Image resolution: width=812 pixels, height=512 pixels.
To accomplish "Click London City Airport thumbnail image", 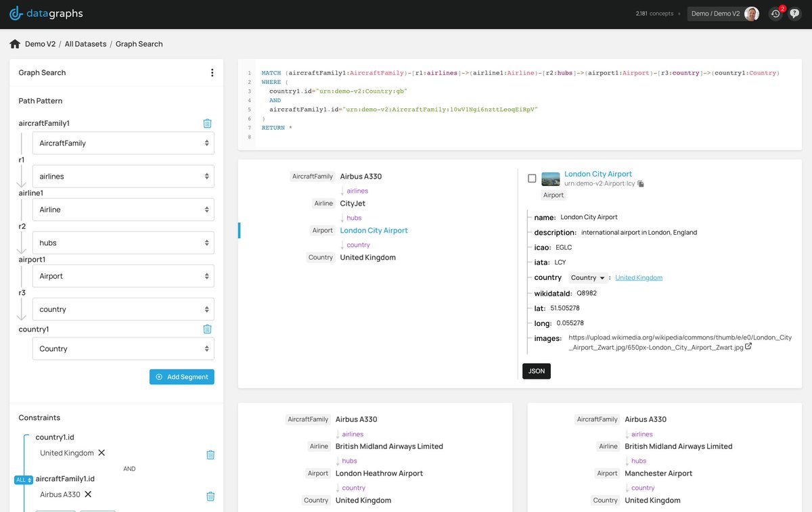I will point(551,179).
